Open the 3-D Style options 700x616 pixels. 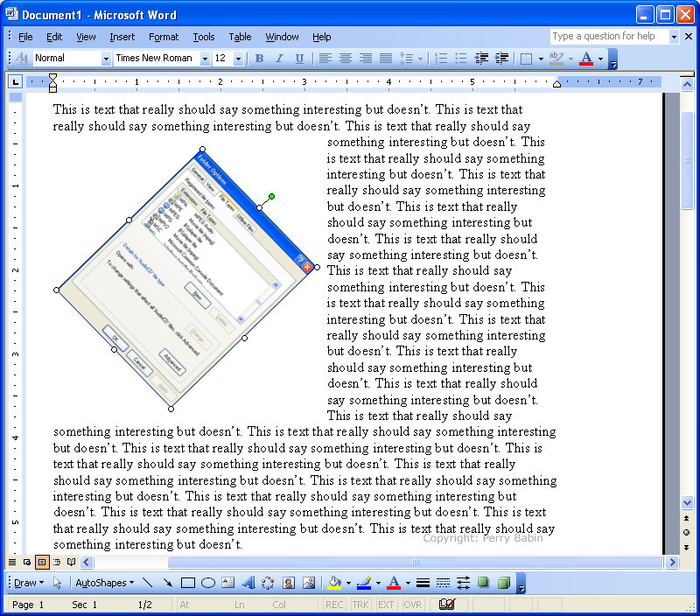504,583
